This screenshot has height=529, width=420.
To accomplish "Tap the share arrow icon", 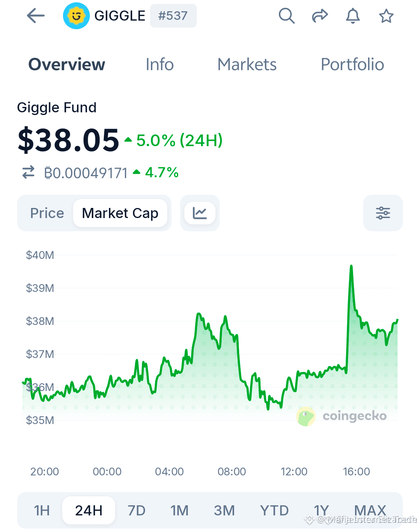I will (x=320, y=16).
